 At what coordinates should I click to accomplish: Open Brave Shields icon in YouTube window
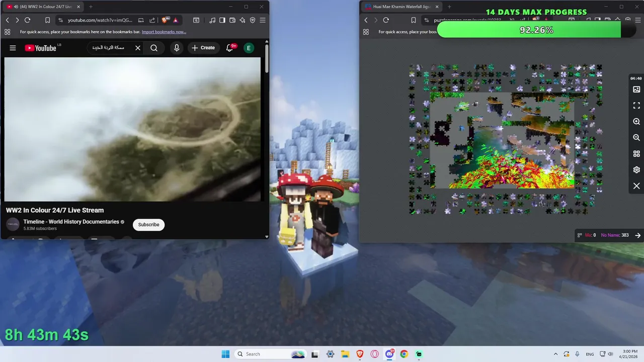(165, 20)
